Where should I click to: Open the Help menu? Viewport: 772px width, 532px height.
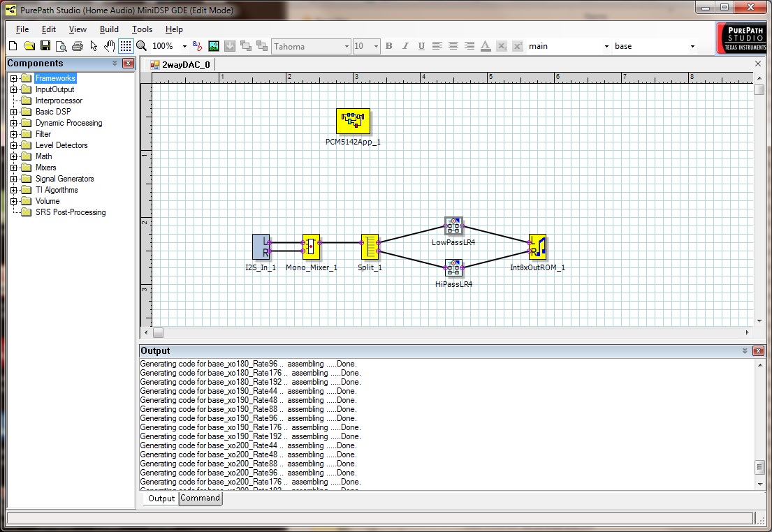(174, 29)
